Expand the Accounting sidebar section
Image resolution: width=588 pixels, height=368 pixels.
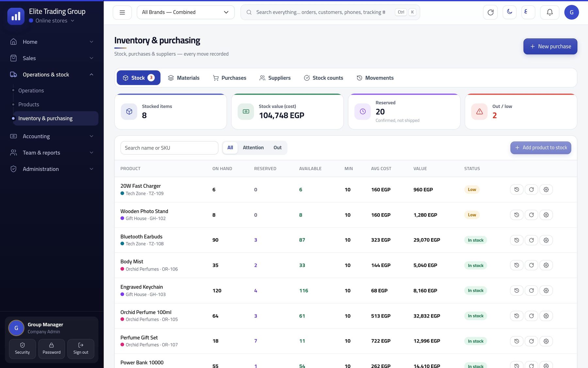(52, 136)
